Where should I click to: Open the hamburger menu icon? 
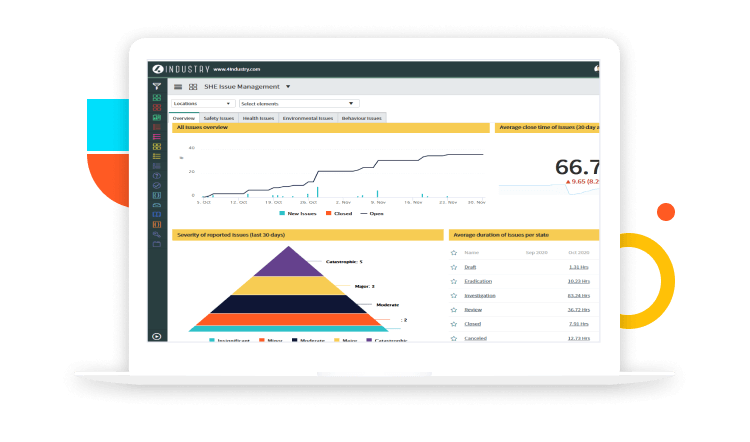pos(178,87)
